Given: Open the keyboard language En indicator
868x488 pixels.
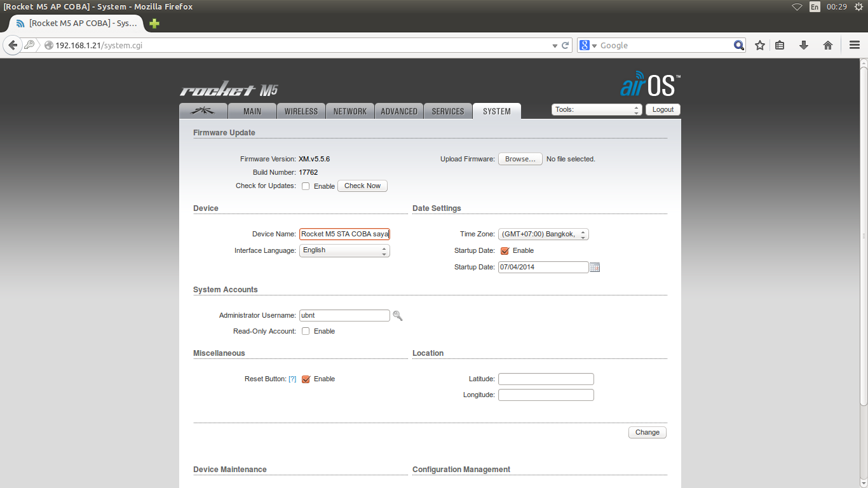Looking at the screenshot, I should pyautogui.click(x=815, y=7).
